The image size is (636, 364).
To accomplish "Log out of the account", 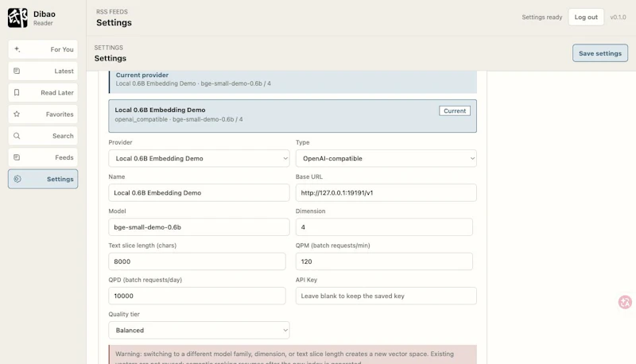I will tap(586, 17).
